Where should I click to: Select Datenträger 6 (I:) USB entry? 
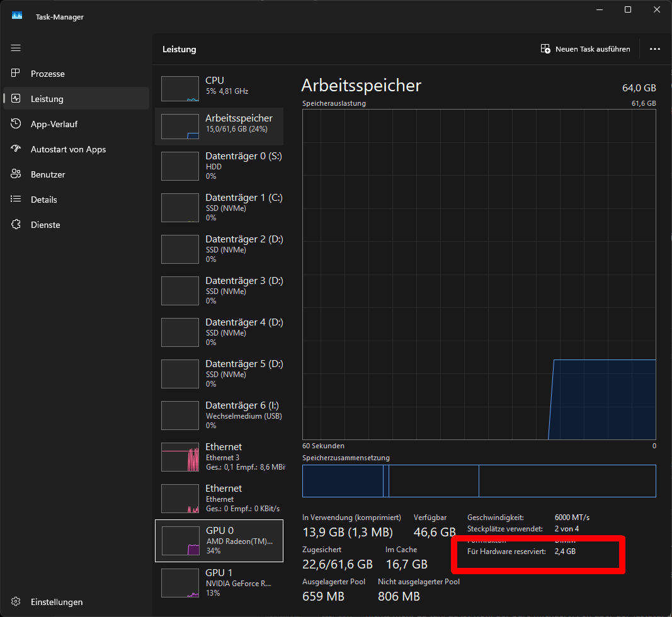[x=219, y=415]
